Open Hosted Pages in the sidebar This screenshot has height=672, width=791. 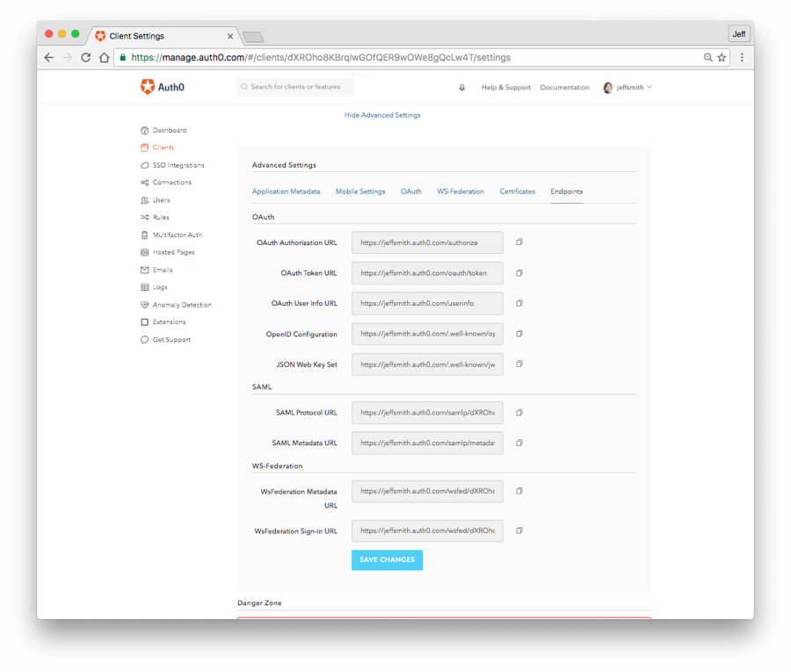coord(168,252)
